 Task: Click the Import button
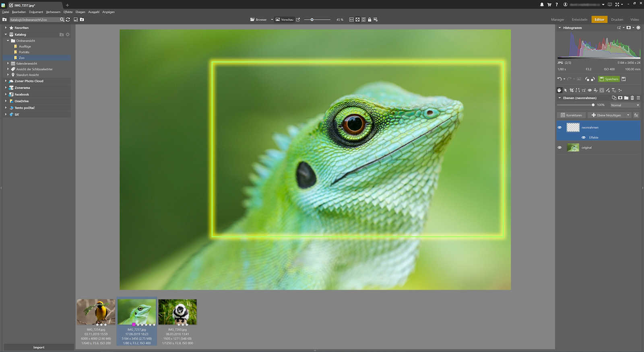(39, 348)
